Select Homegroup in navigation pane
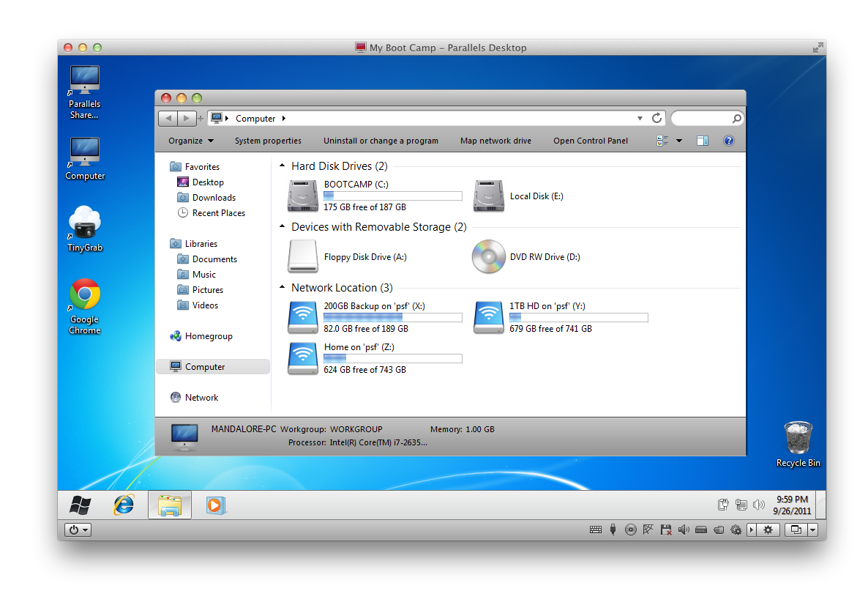 (201, 336)
